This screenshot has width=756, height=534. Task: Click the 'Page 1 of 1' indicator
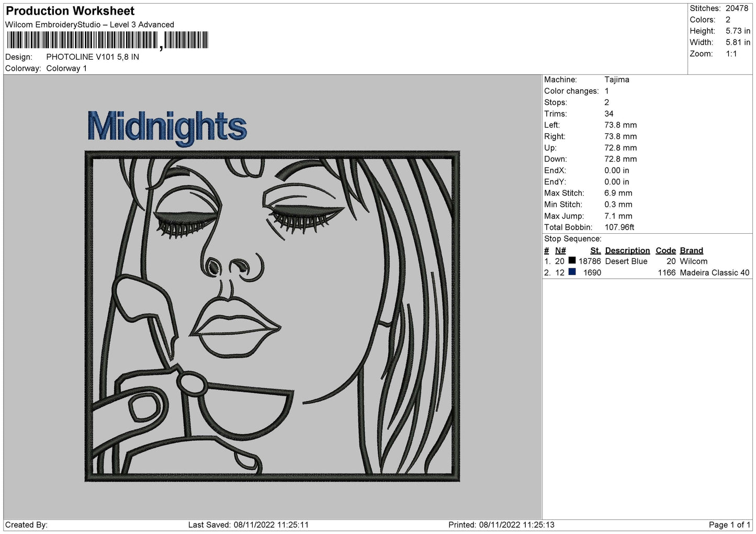[x=729, y=525]
